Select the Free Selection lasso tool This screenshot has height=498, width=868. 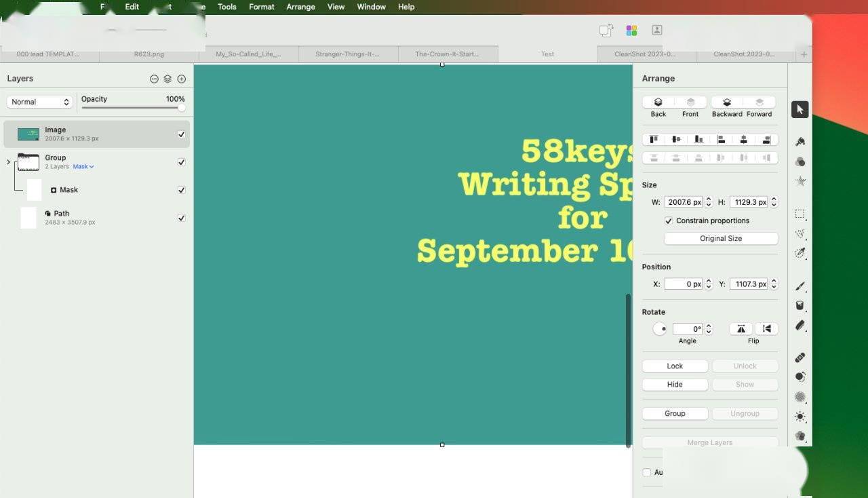click(x=800, y=233)
